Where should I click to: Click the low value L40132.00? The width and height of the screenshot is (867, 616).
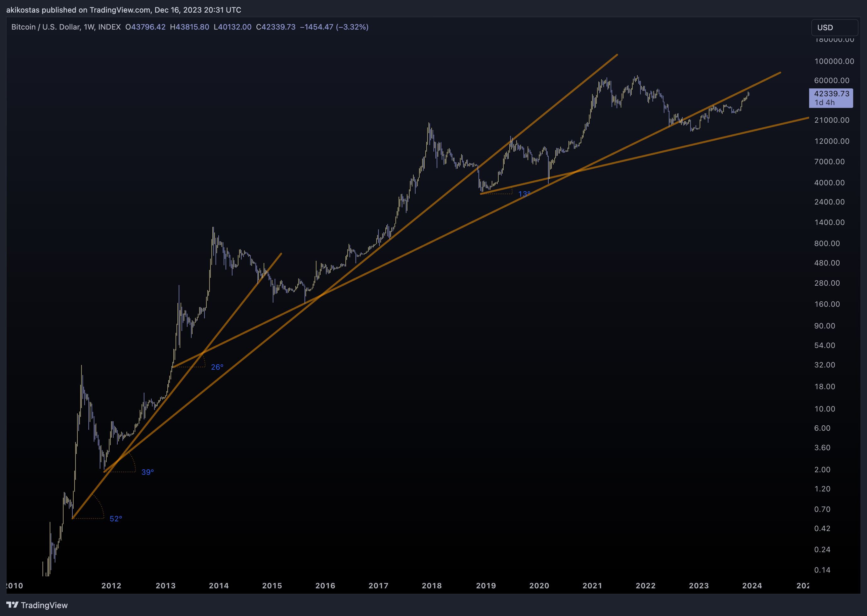[x=232, y=27]
